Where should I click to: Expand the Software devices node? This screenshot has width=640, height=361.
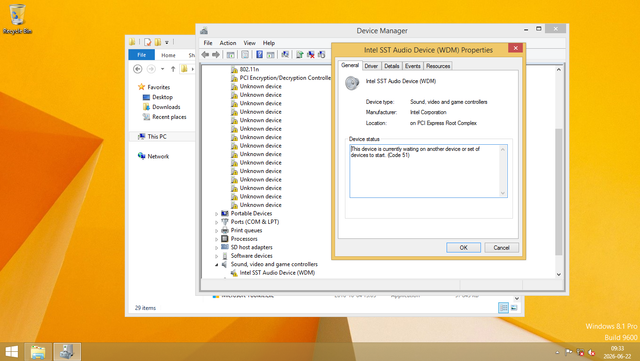pyautogui.click(x=217, y=256)
